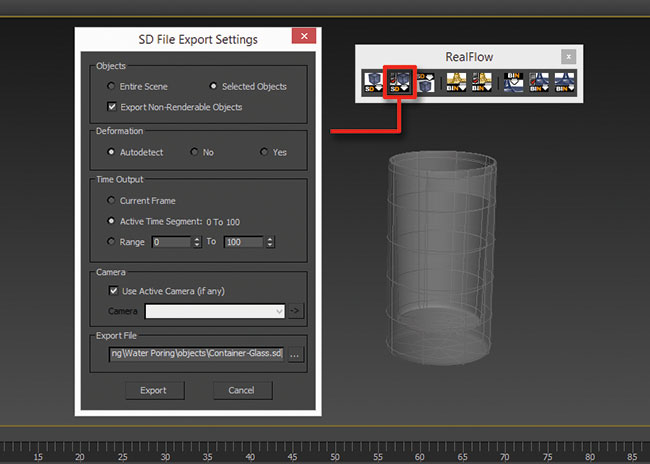
Task: Click the SD import cube icon
Action: pyautogui.click(x=425, y=82)
